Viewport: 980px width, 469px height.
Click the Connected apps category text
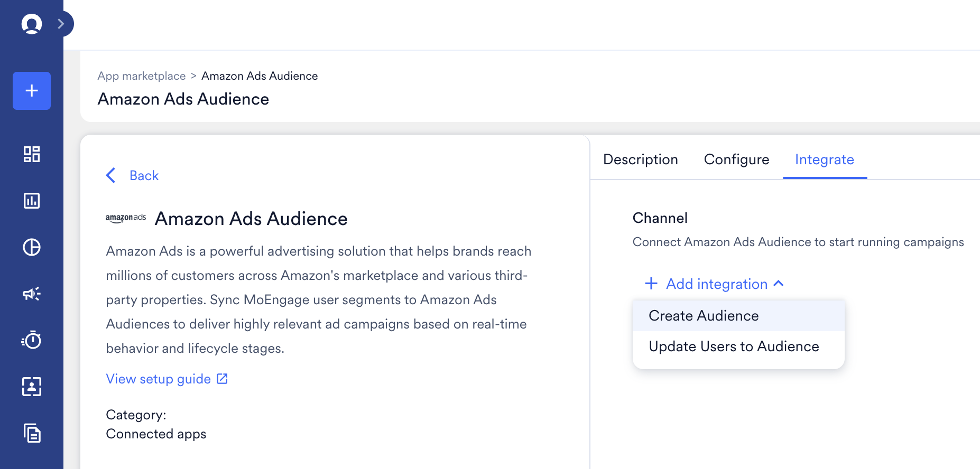[156, 434]
